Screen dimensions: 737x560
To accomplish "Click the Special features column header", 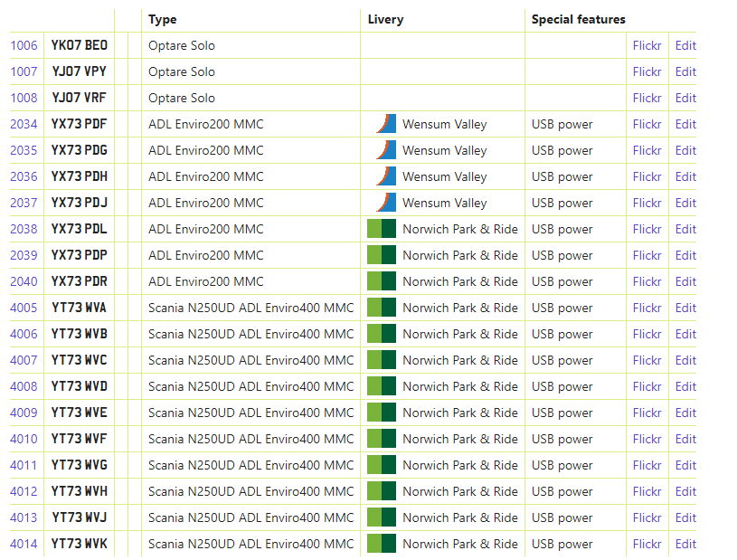I will 578,19.
